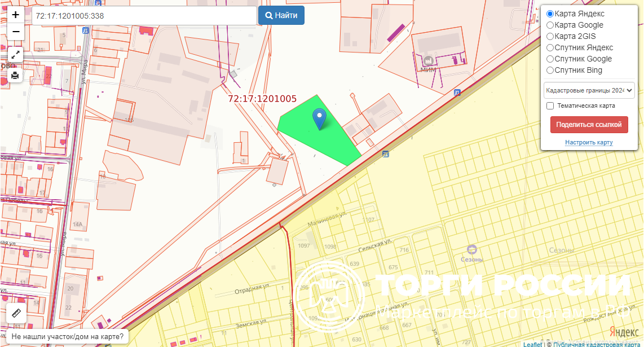Image resolution: width=644 pixels, height=347 pixels.
Task: Open 'Не нашли участок/дом на карте?' prompt
Action: pyautogui.click(x=67, y=337)
